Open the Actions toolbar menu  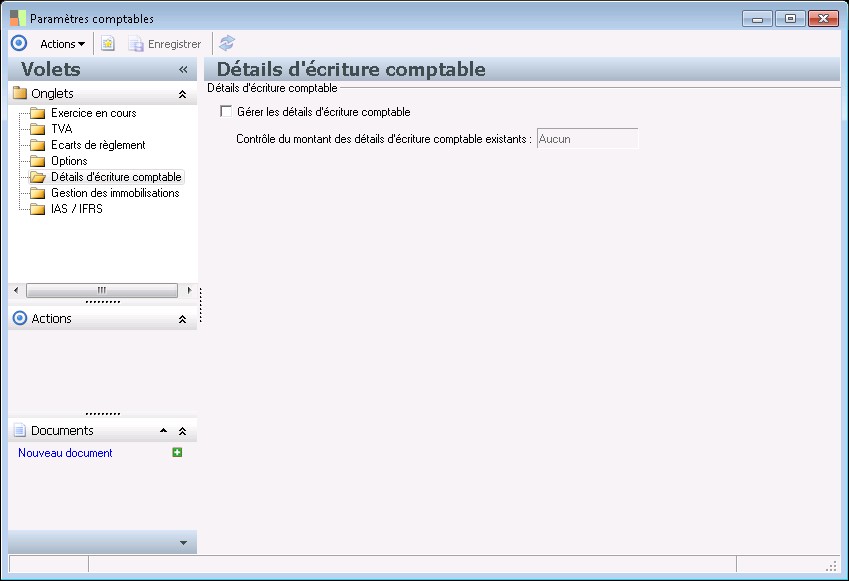[x=62, y=44]
